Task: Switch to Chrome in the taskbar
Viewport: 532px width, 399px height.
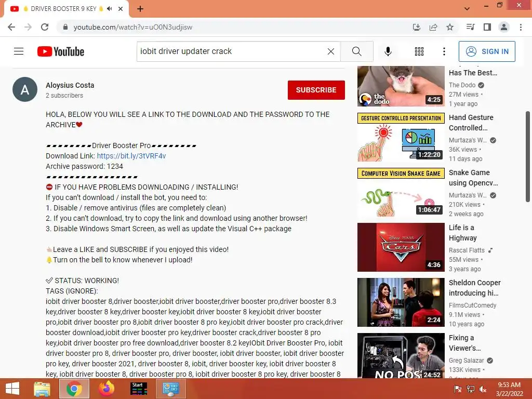Action: coord(74,389)
